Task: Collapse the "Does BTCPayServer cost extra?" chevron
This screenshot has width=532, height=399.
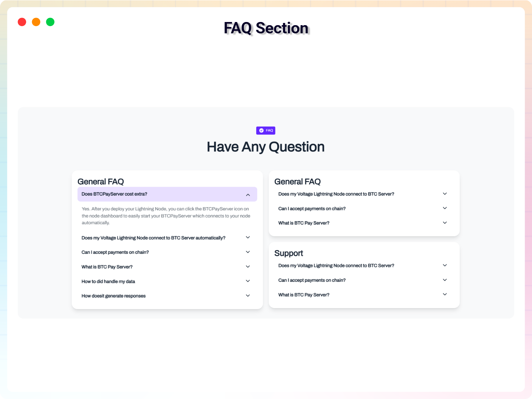Action: tap(248, 195)
